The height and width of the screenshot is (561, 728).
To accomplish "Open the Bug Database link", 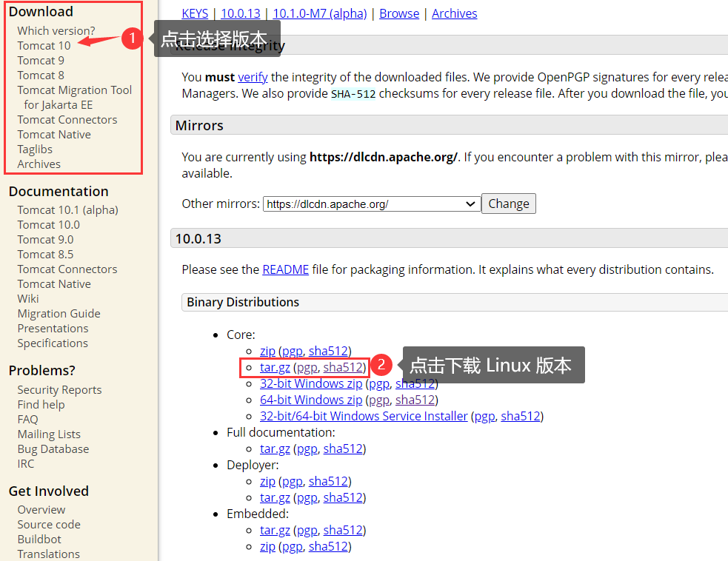I will pyautogui.click(x=53, y=449).
